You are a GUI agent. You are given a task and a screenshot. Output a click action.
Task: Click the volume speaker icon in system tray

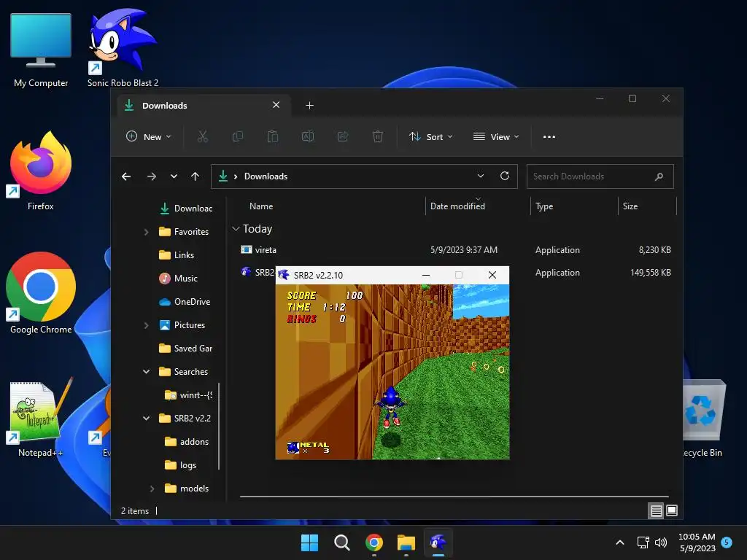[x=661, y=542]
